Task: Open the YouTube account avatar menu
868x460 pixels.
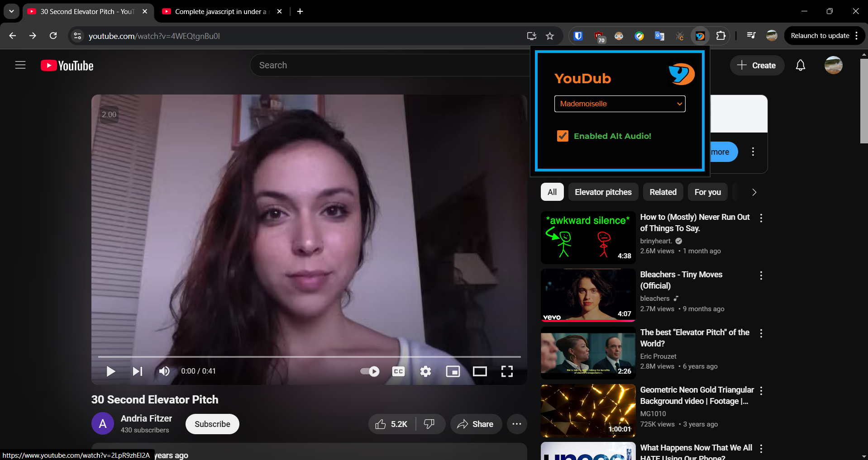Action: coord(833,66)
